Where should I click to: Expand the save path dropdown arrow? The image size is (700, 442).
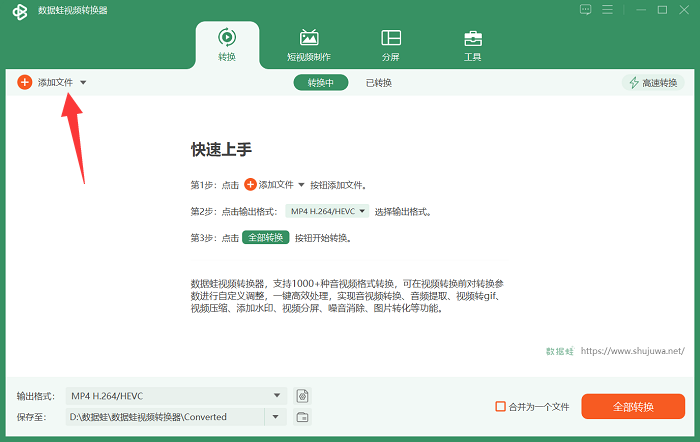pos(275,417)
